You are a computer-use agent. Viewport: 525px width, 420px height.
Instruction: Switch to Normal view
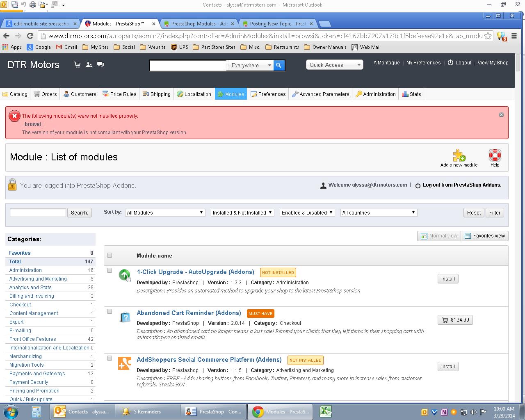point(439,236)
